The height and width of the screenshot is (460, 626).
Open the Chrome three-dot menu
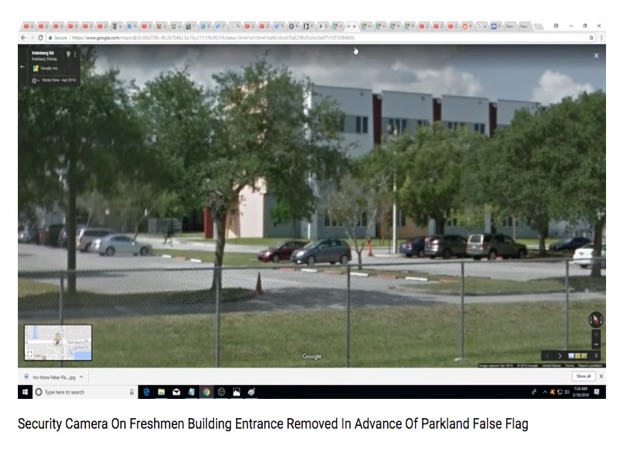click(601, 38)
